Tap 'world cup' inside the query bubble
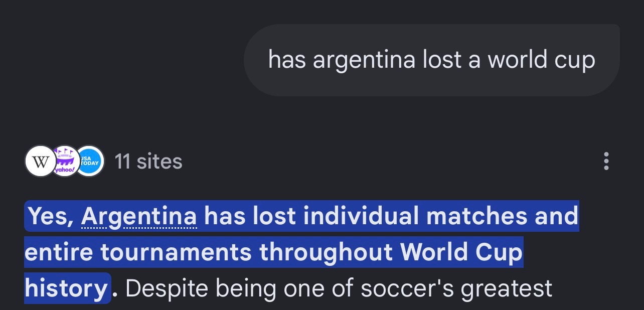The image size is (644, 310). point(542,60)
